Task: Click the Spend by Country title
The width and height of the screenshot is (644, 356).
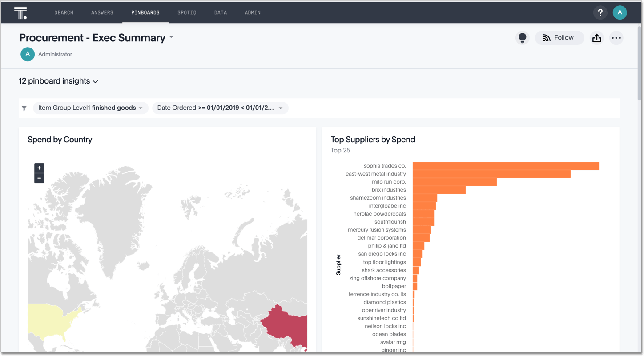Action: [60, 140]
